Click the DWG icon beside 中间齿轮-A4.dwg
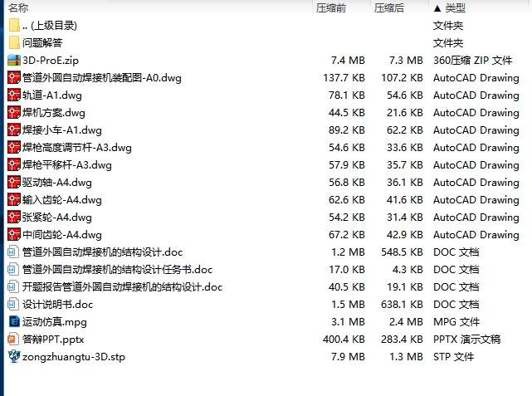This screenshot has width=532, height=396. tap(14, 235)
